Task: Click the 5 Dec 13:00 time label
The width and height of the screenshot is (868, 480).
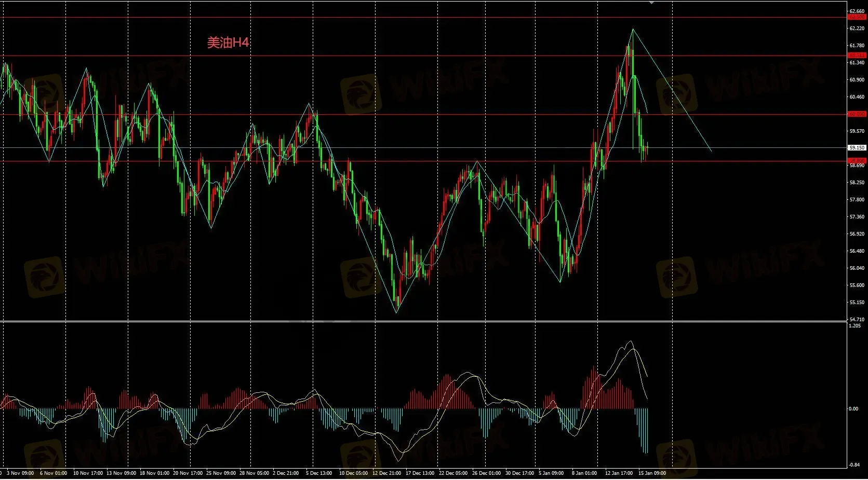Action: pos(319,473)
